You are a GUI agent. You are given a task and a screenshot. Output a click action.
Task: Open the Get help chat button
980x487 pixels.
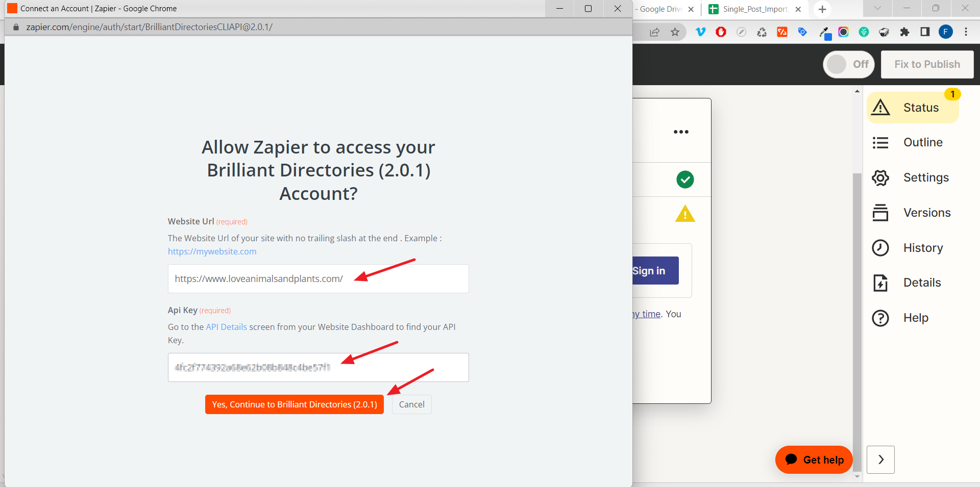click(814, 459)
